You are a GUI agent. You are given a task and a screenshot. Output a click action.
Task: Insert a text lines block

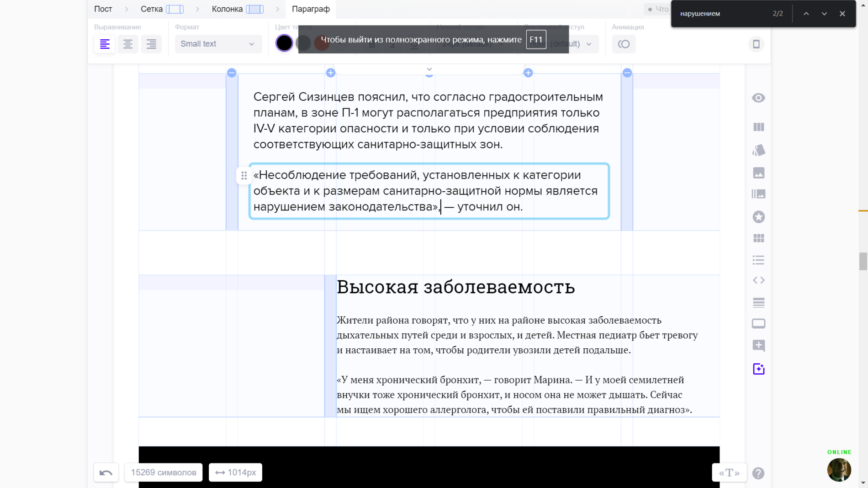758,303
